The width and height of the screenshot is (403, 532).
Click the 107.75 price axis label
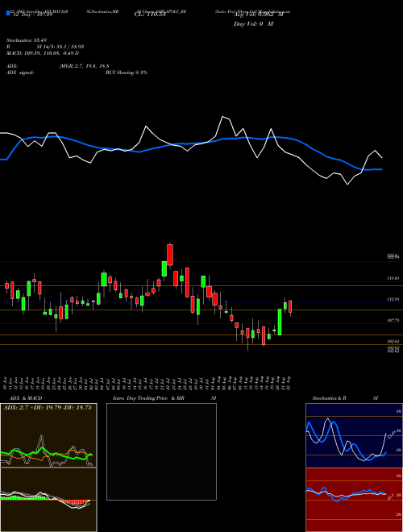point(394,320)
